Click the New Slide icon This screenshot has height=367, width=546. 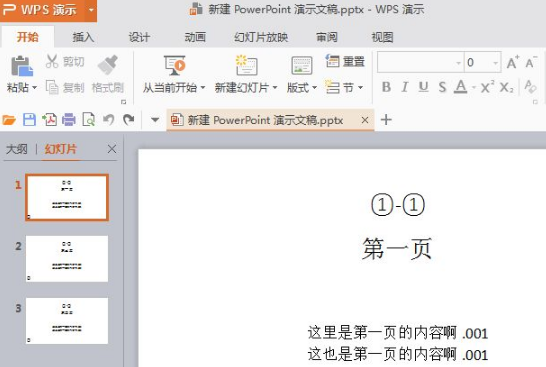246,65
